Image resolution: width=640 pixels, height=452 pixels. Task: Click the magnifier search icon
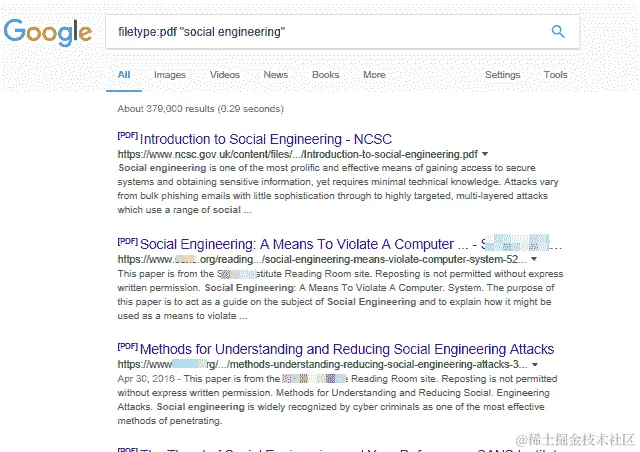(x=558, y=31)
